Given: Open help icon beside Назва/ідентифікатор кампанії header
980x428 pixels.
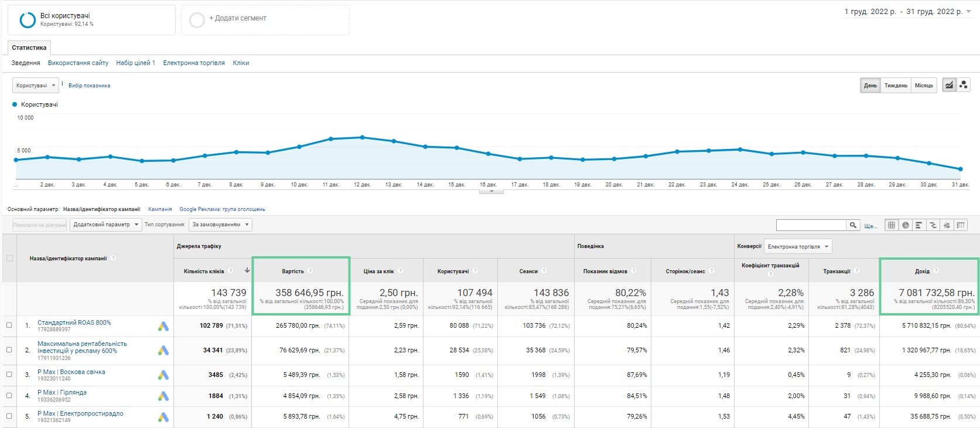Looking at the screenshot, I should click(x=113, y=258).
